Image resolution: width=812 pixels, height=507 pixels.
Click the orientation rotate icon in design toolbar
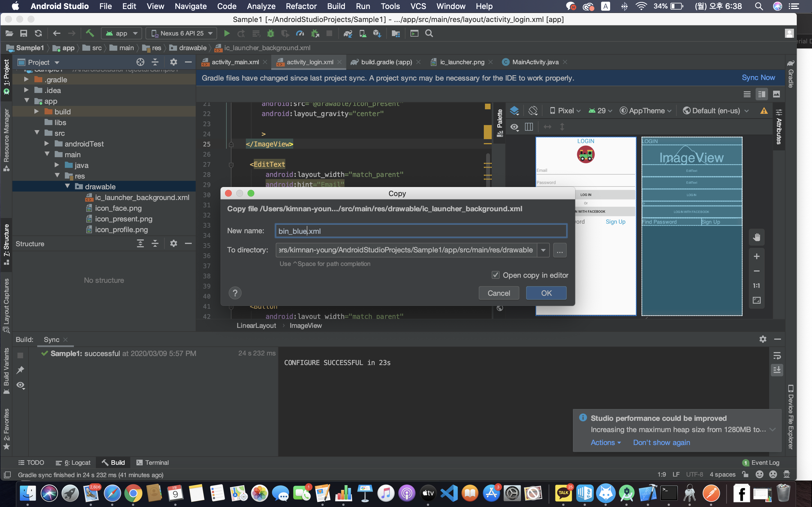point(533,111)
